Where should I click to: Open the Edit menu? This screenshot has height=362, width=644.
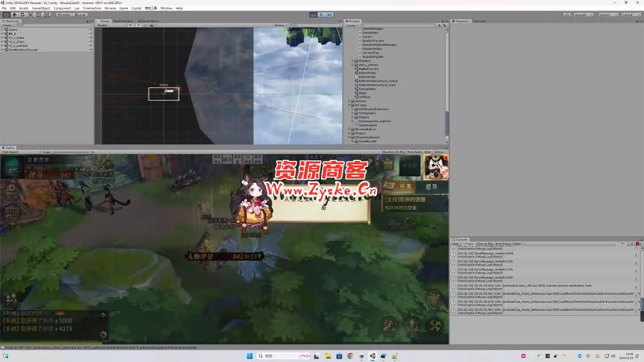coord(13,8)
